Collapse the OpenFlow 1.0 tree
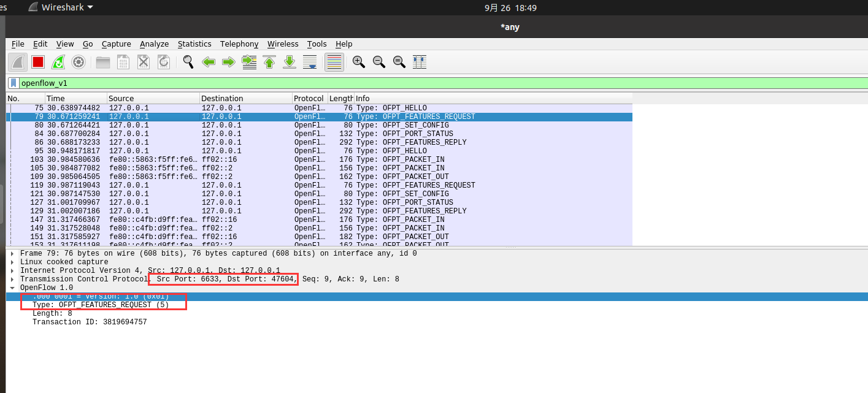 [12, 288]
